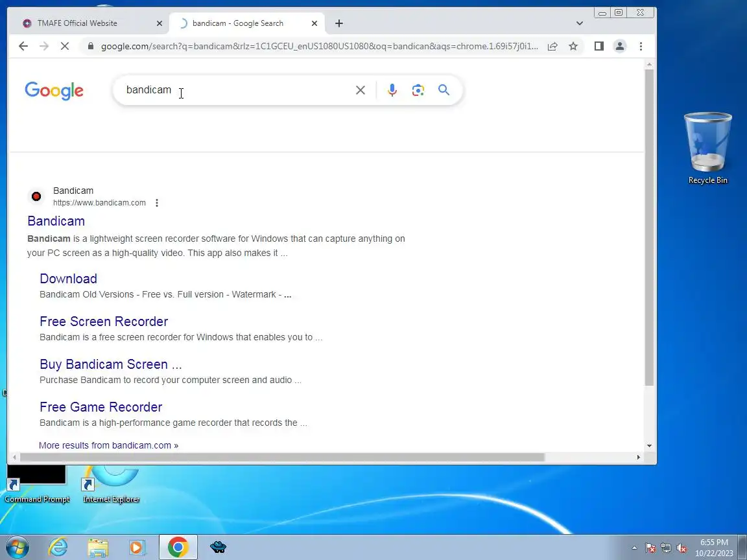
Task: Bookmark this page with star icon
Action: pos(573,46)
